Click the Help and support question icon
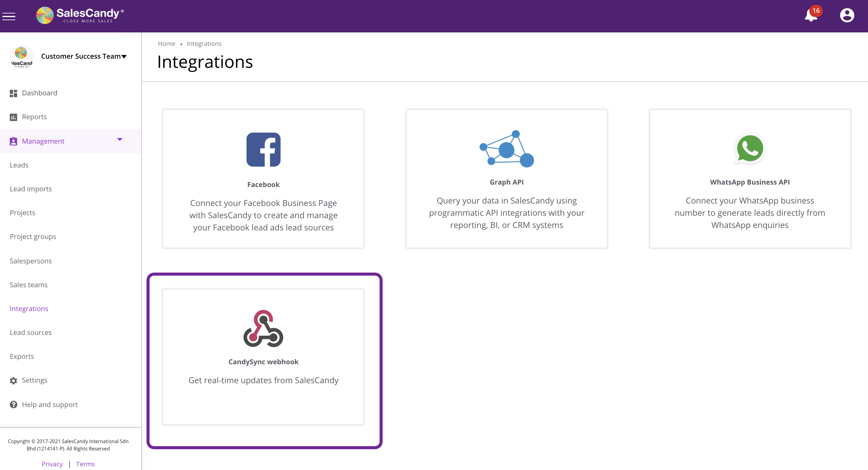 coord(13,404)
